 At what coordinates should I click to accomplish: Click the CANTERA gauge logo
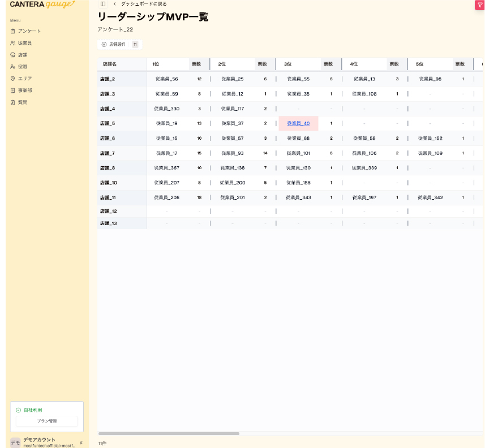(x=42, y=5)
